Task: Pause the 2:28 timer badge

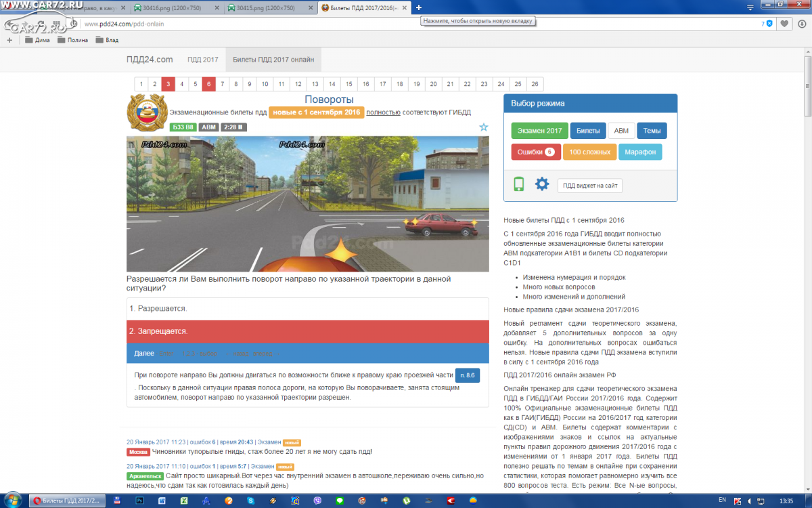Action: point(233,127)
